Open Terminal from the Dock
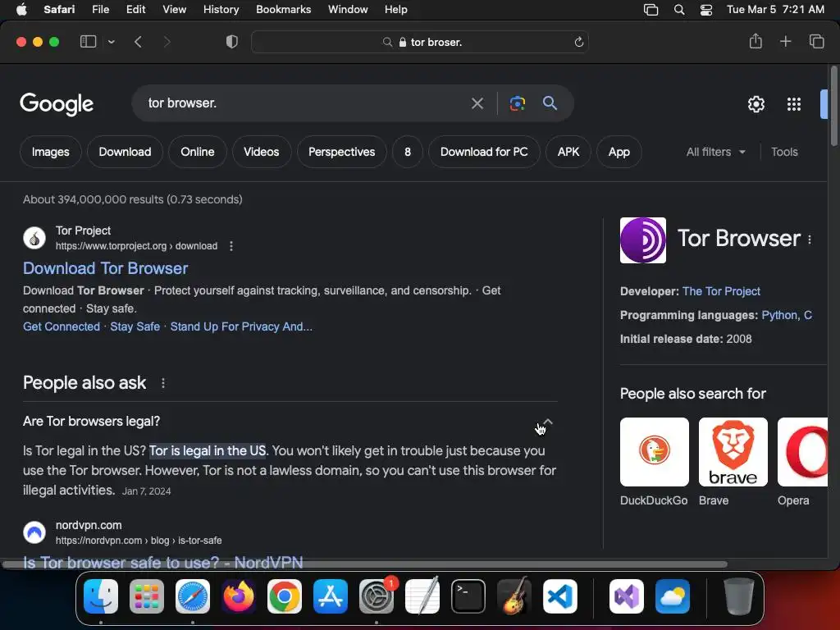Viewport: 840px width, 630px height. (468, 596)
